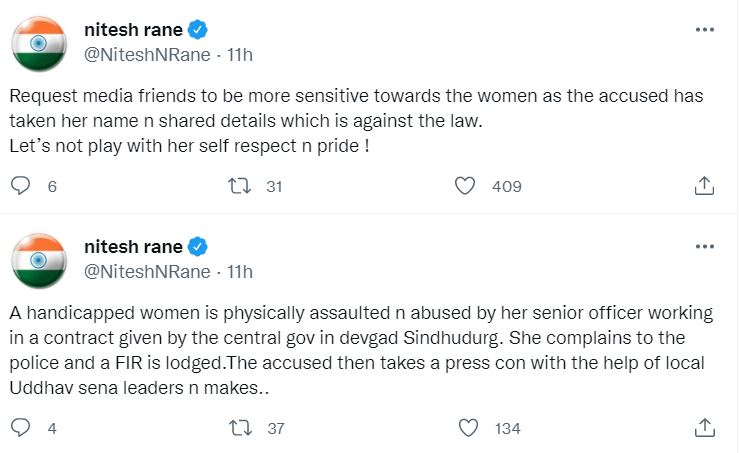Click nitesh rane name on first tweet
Screen dimensions: 739x453
[133, 30]
